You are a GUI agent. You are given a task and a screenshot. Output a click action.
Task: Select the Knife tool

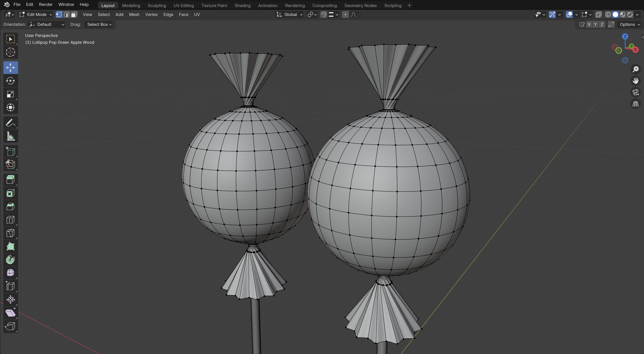10,233
